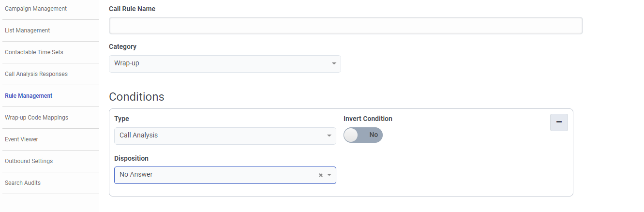Open Wrap-up Code Mappings
644x212 pixels.
point(36,118)
